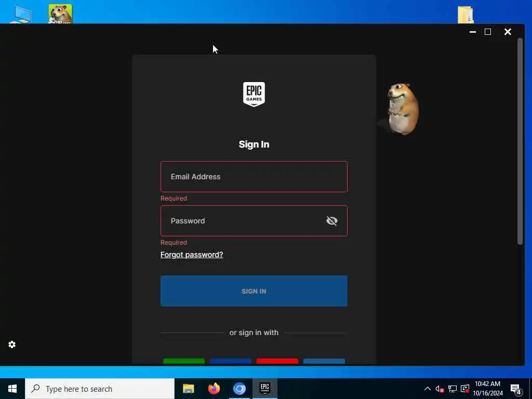The height and width of the screenshot is (399, 532).
Task: Close the Epic Games launcher window
Action: [x=508, y=32]
